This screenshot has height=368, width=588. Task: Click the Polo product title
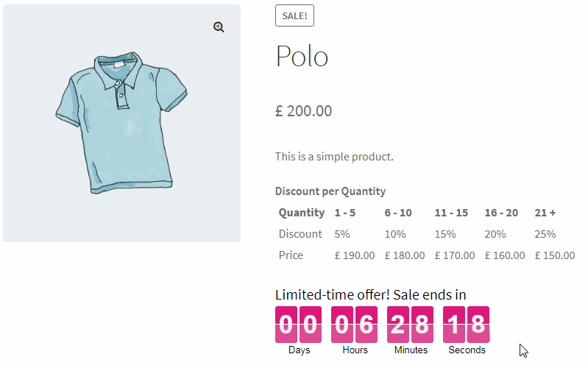pyautogui.click(x=302, y=57)
